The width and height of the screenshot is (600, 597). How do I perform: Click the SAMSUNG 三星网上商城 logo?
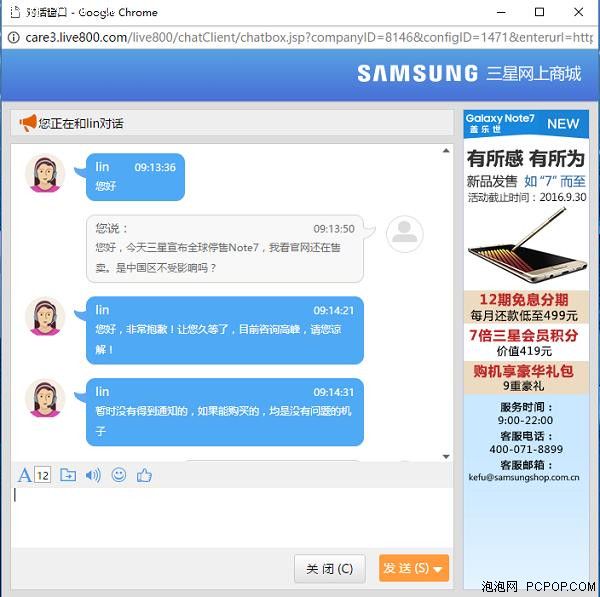click(x=469, y=73)
